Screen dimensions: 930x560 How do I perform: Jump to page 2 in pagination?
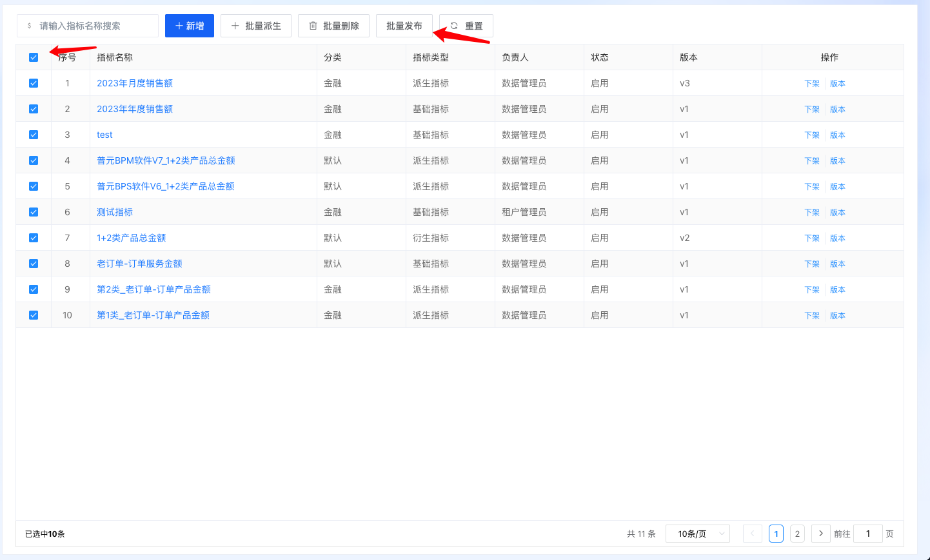[797, 534]
